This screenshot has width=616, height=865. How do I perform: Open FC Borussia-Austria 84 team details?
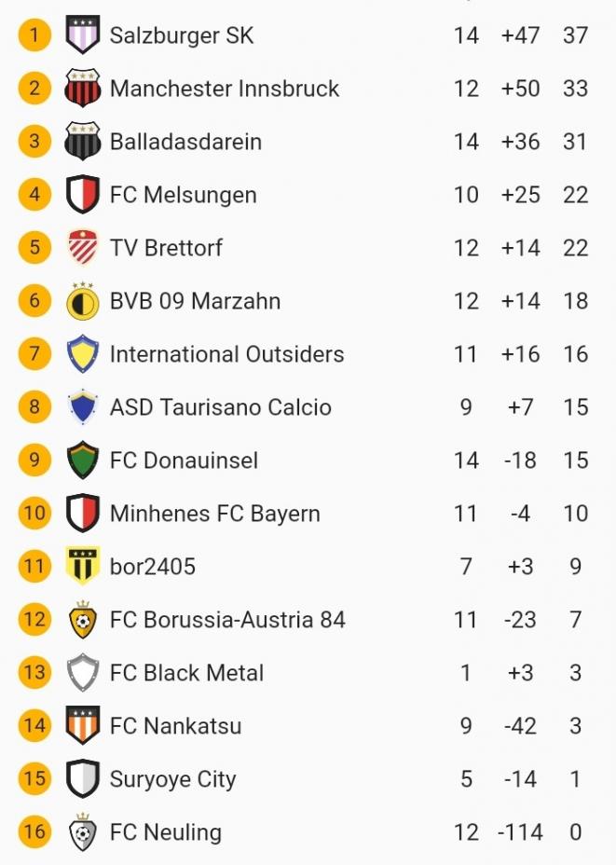227,620
